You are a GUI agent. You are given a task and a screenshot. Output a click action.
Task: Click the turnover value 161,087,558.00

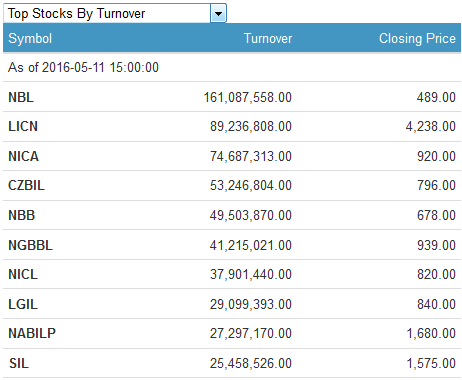248,97
